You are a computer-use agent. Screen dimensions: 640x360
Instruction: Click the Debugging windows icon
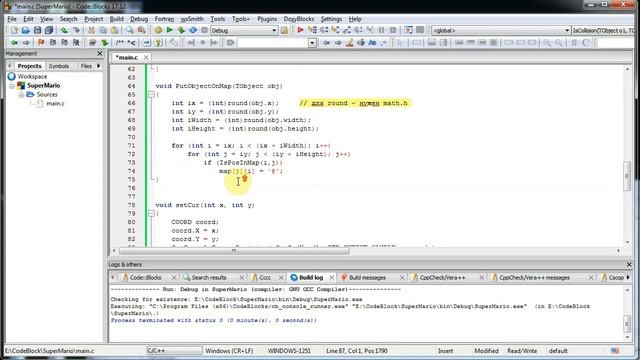[408, 30]
